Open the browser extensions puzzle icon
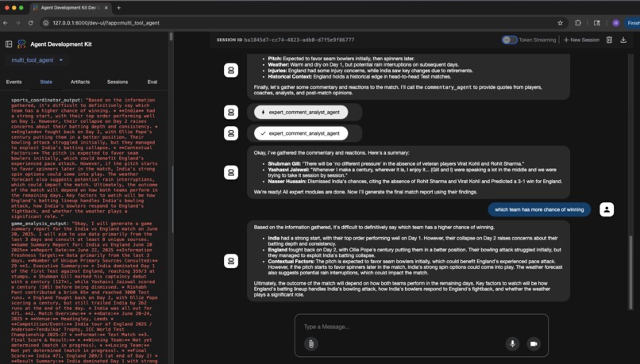Screen dimensions: 640x364 [x=578, y=23]
